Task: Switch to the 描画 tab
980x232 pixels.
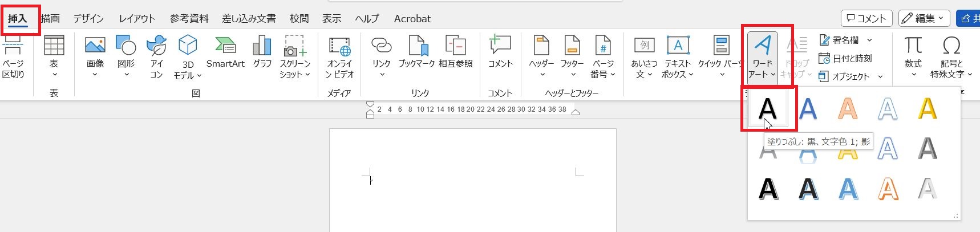Action: coord(50,19)
